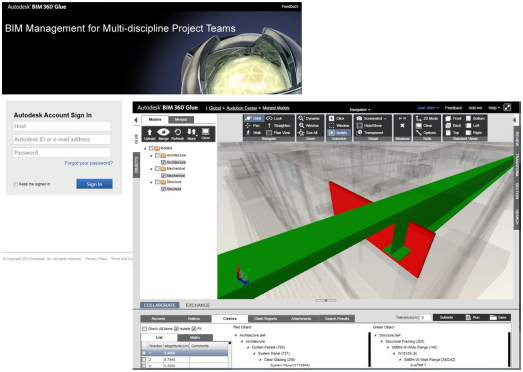Switch to the Merged tab

(181, 119)
